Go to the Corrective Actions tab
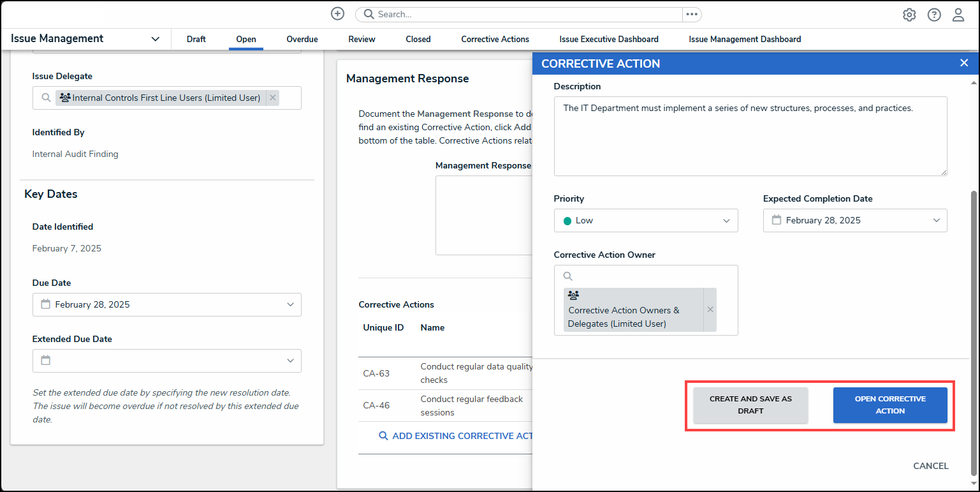The height and width of the screenshot is (492, 980). 495,39
